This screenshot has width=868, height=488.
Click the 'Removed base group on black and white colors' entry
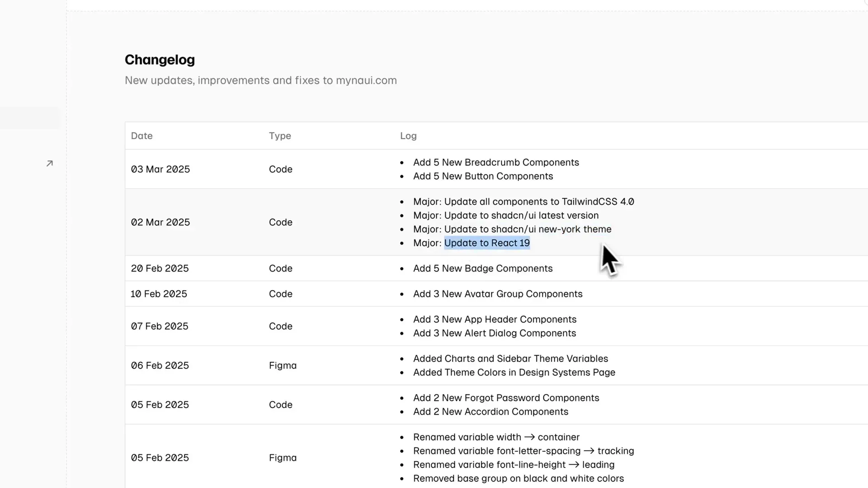(518, 479)
